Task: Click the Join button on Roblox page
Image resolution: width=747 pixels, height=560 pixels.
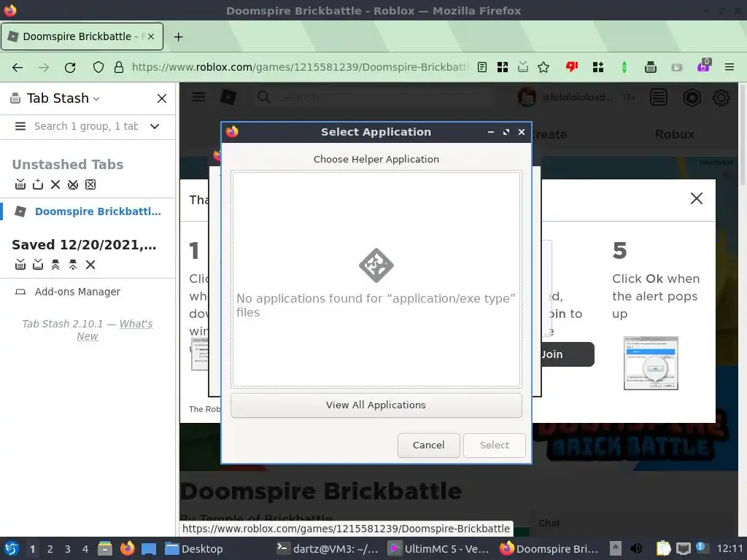Action: (x=567, y=354)
